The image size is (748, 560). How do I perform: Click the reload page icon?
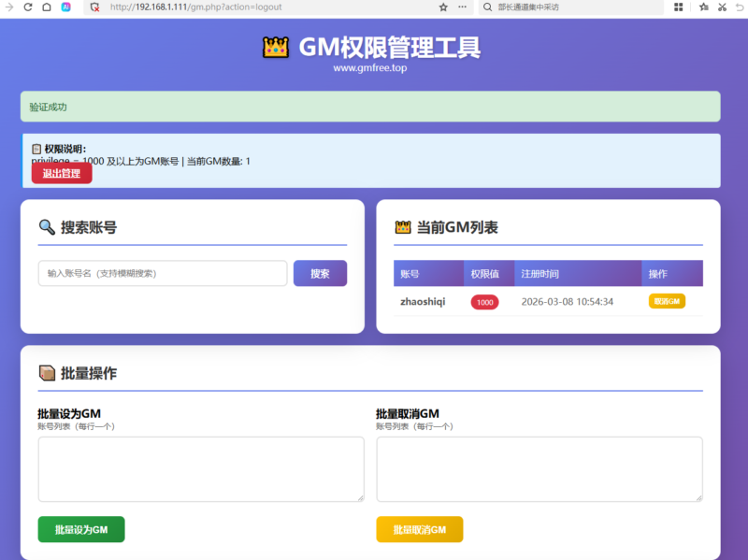tap(27, 7)
